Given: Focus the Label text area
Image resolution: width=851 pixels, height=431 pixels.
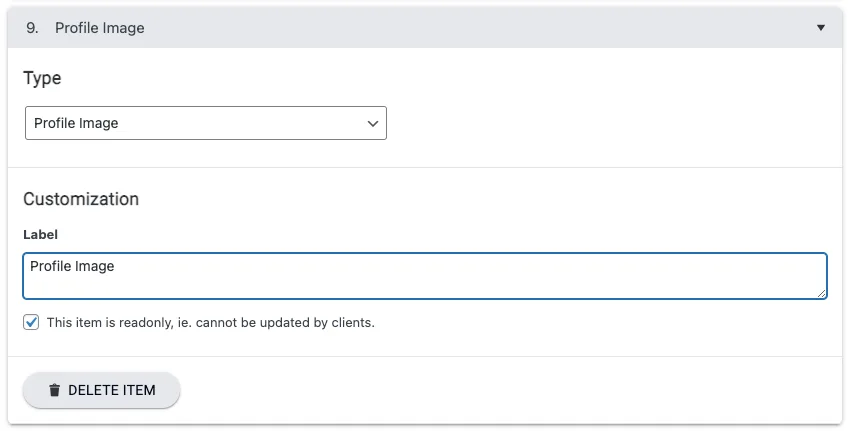Looking at the screenshot, I should click(424, 276).
